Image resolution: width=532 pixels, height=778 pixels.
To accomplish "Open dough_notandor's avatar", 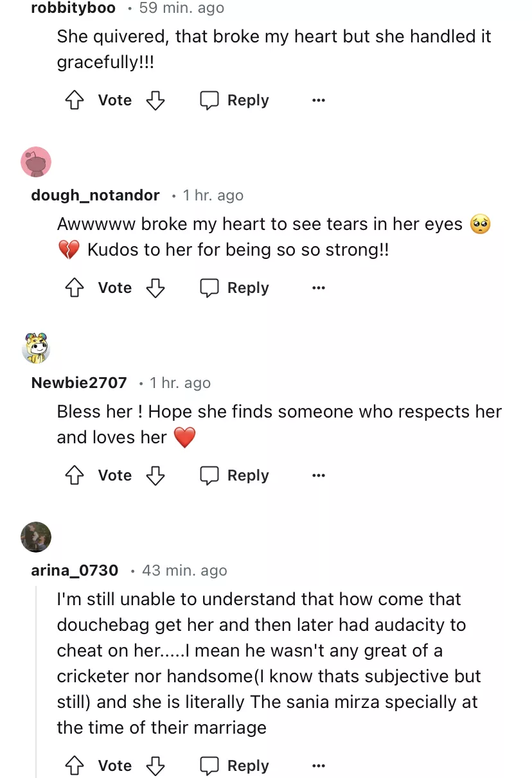I will 36,161.
